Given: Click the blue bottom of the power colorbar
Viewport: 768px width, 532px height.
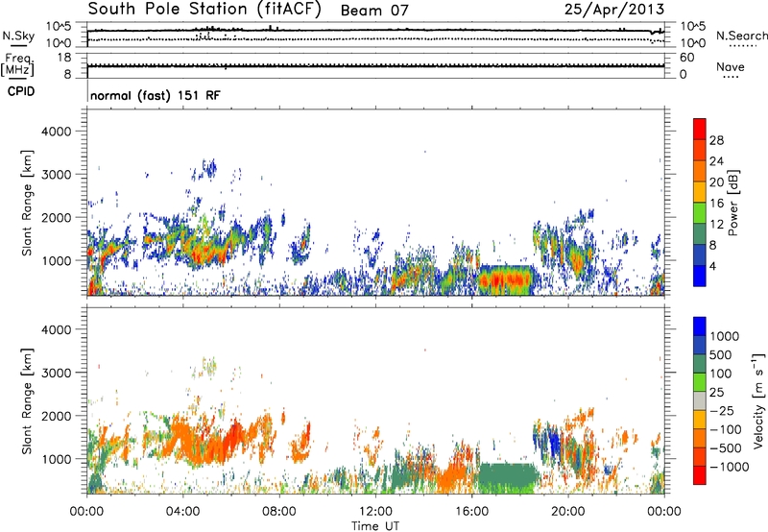Looking at the screenshot, I should coord(700,276).
